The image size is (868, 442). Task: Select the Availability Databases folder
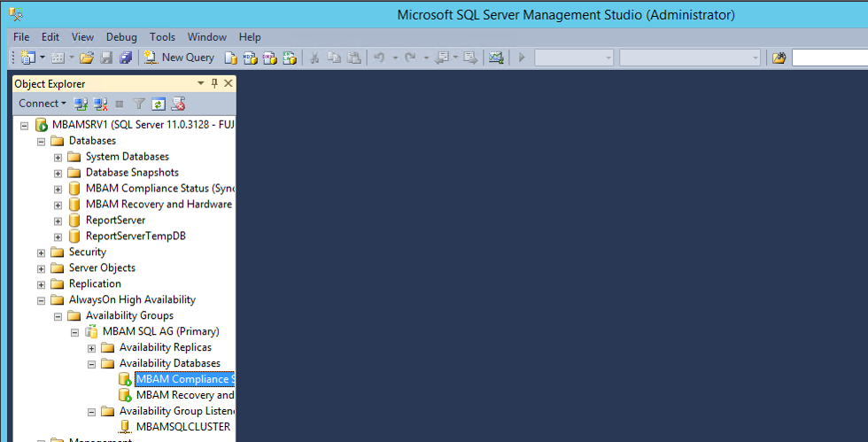[x=169, y=363]
